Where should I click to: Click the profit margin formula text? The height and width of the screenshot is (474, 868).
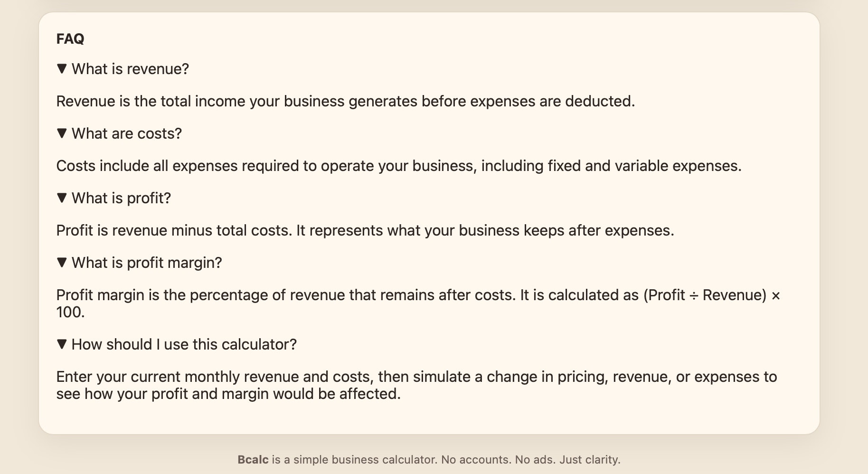(418, 295)
